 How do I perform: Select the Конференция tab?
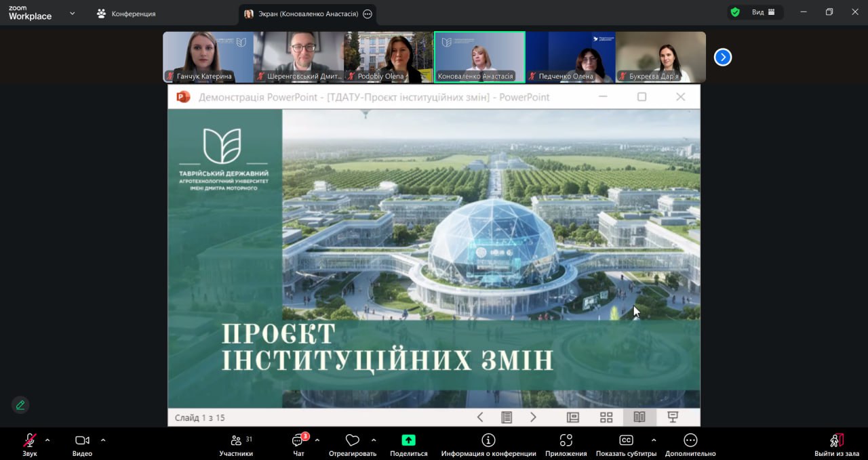click(x=126, y=14)
